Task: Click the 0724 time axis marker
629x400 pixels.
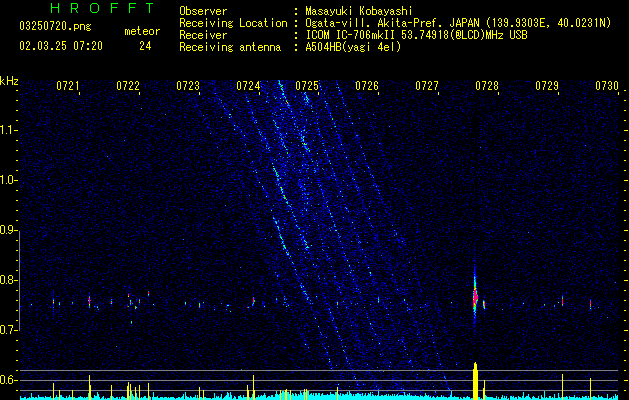Action: click(x=248, y=85)
